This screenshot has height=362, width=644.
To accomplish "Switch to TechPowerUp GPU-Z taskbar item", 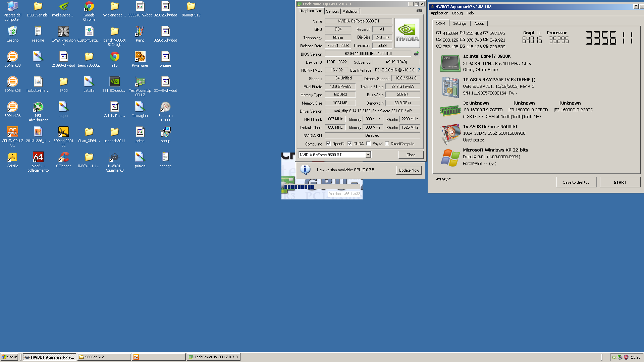I will pyautogui.click(x=213, y=357).
